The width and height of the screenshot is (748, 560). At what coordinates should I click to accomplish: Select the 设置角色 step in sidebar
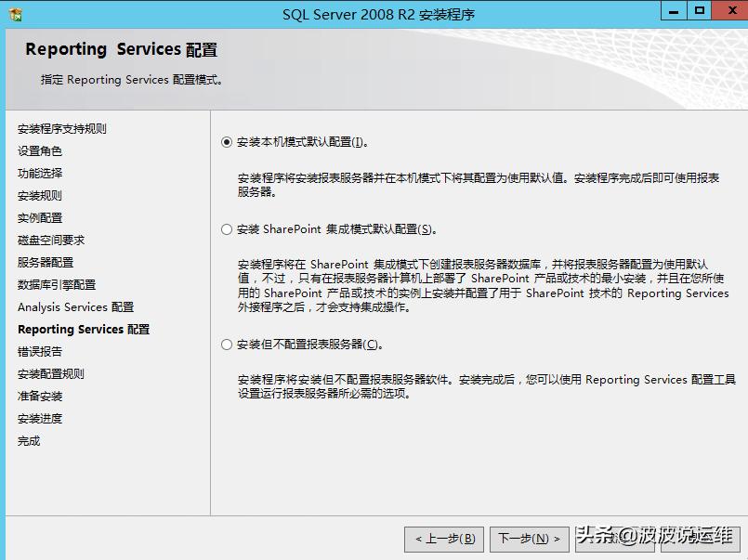click(x=42, y=150)
